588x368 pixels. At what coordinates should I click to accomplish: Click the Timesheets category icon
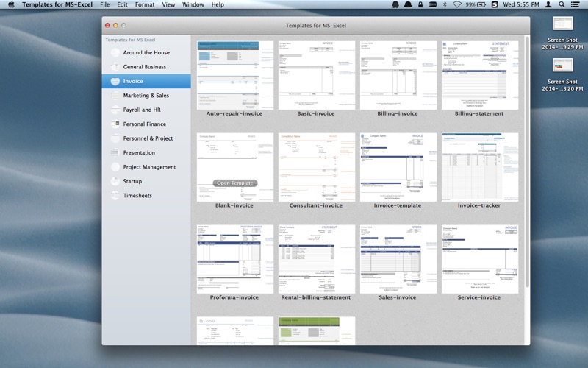tap(115, 195)
